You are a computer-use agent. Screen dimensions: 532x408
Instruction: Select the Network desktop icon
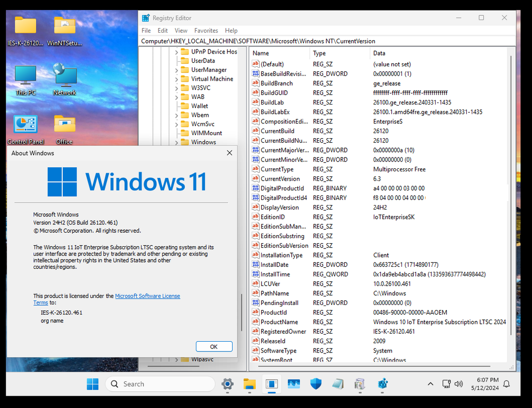(x=64, y=80)
